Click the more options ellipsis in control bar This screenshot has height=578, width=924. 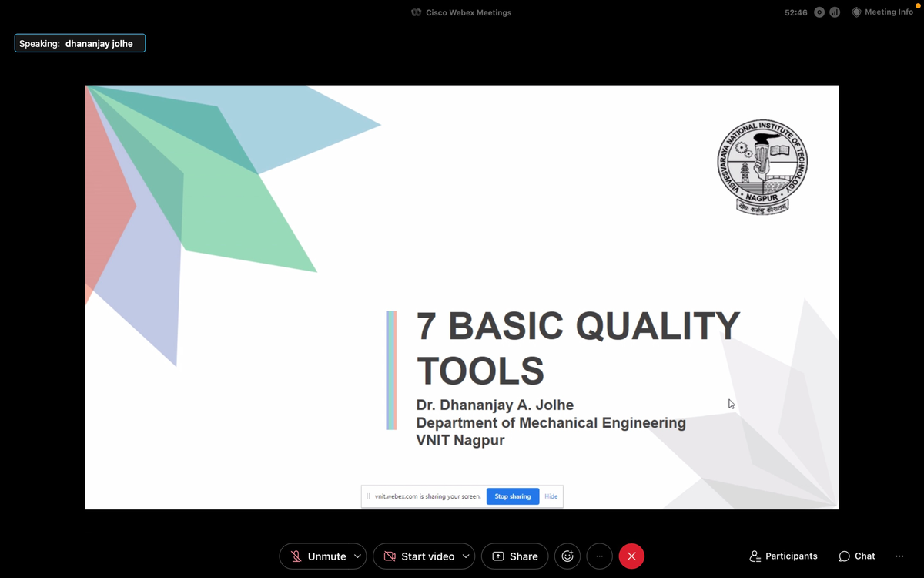(599, 556)
